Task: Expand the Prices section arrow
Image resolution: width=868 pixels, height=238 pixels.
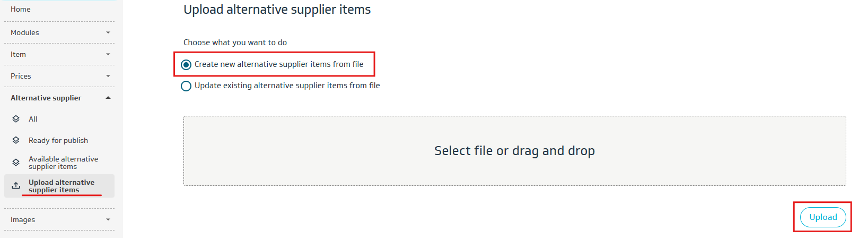Action: (x=108, y=76)
